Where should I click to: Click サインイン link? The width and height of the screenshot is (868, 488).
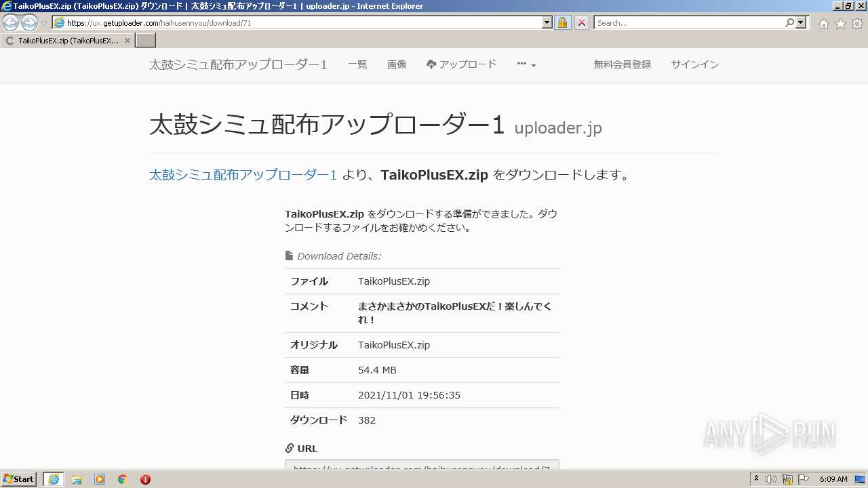click(x=695, y=64)
